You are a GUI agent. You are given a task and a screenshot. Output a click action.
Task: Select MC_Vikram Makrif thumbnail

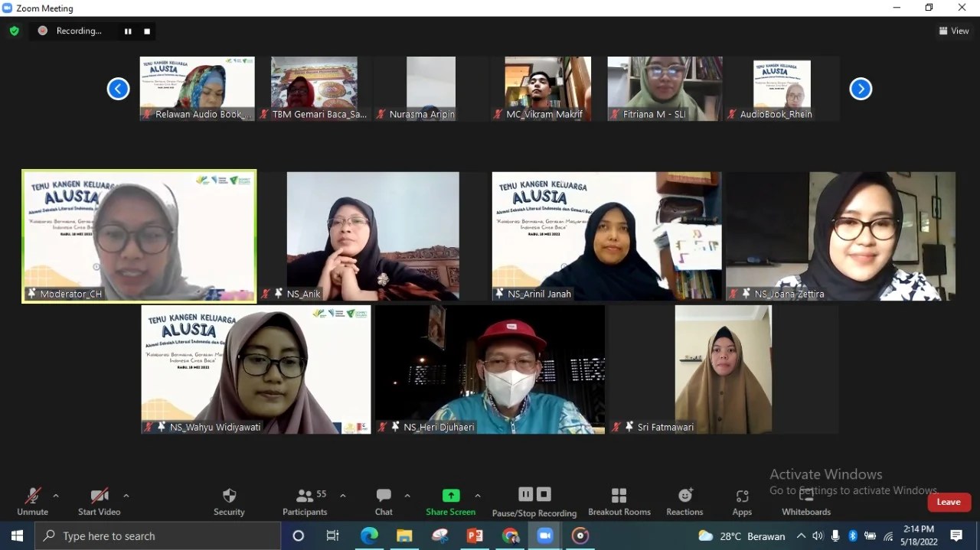[x=548, y=89]
